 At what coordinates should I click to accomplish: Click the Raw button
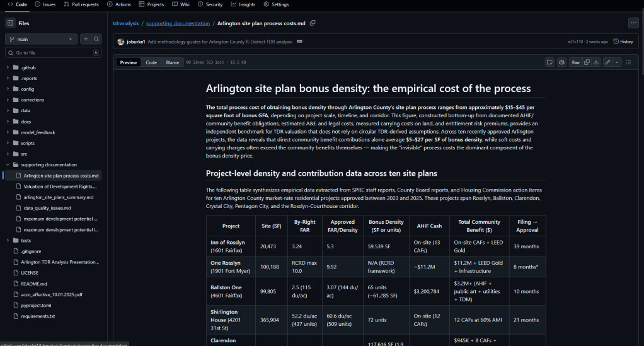point(575,62)
